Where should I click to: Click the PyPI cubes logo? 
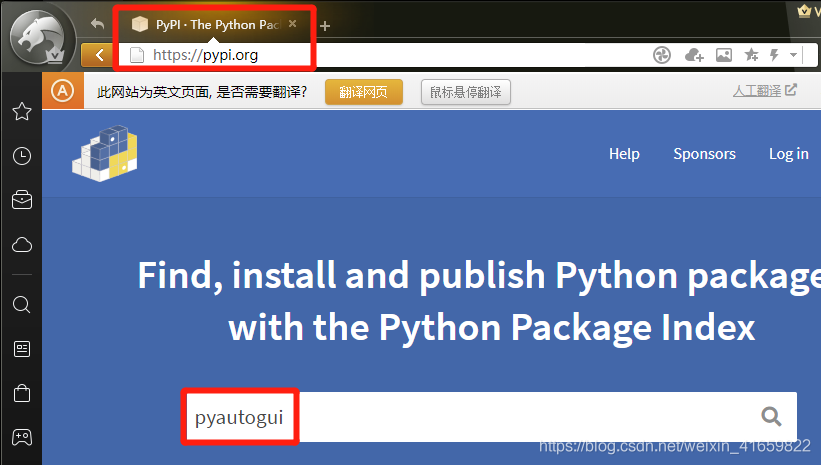pos(105,153)
